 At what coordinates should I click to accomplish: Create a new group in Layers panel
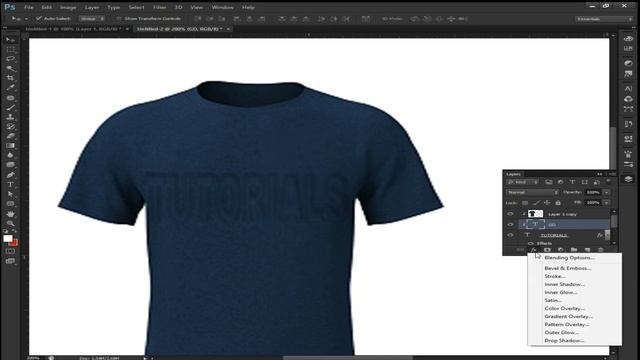pyautogui.click(x=574, y=250)
